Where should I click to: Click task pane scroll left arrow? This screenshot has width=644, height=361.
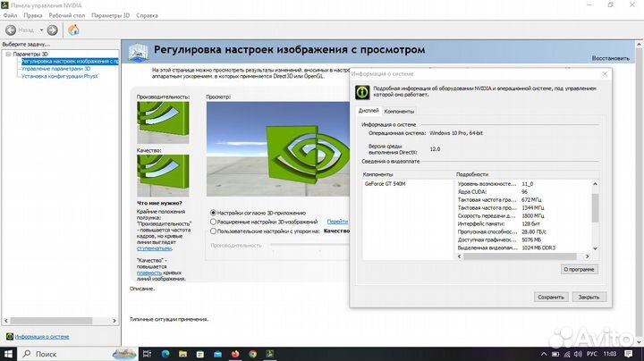pyautogui.click(x=5, y=321)
